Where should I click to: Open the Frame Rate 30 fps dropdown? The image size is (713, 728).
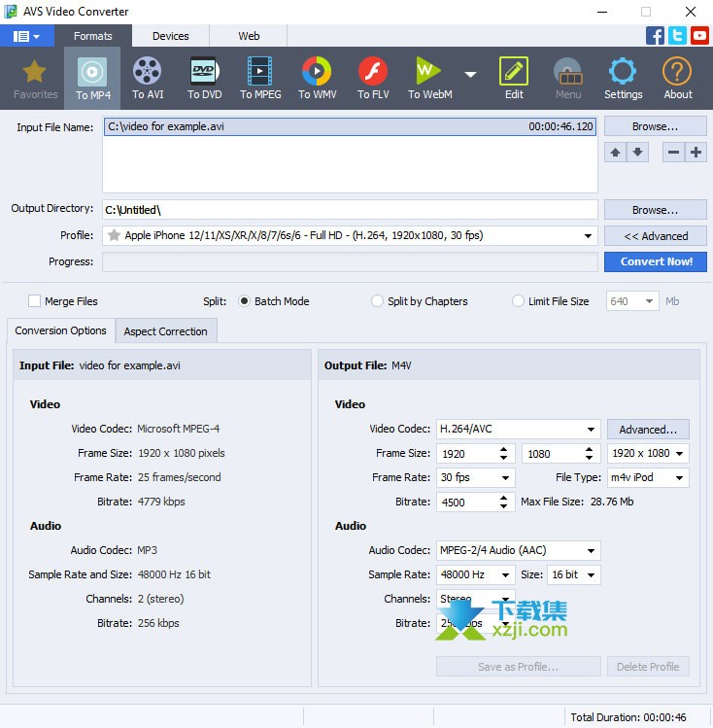[x=475, y=477]
